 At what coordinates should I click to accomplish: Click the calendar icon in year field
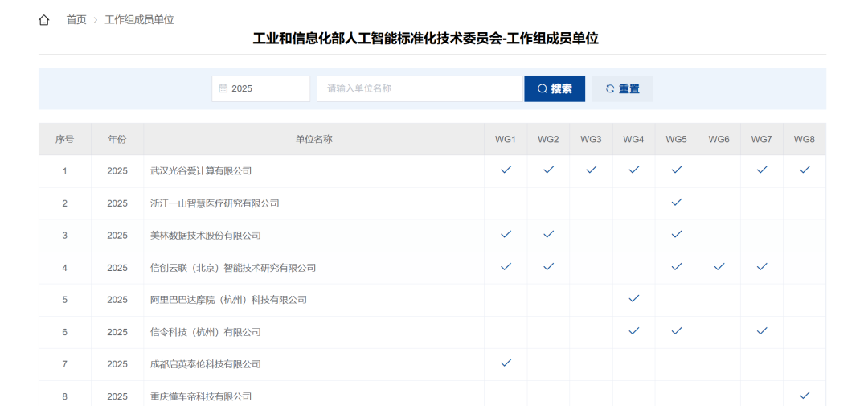click(223, 88)
